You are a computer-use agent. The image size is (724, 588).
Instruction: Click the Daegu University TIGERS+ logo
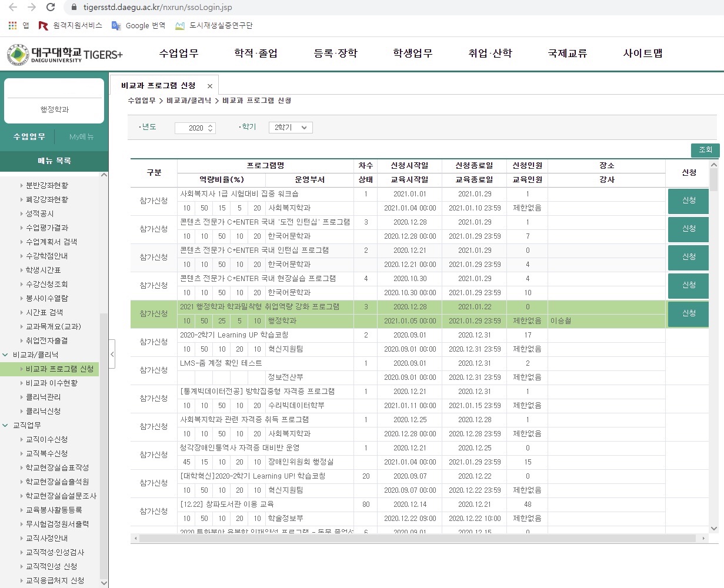65,54
